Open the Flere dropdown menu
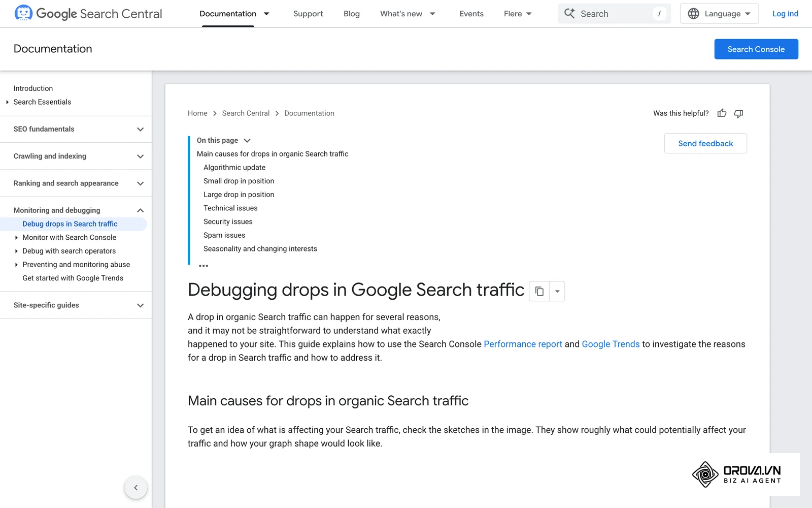The width and height of the screenshot is (812, 508). (518, 14)
